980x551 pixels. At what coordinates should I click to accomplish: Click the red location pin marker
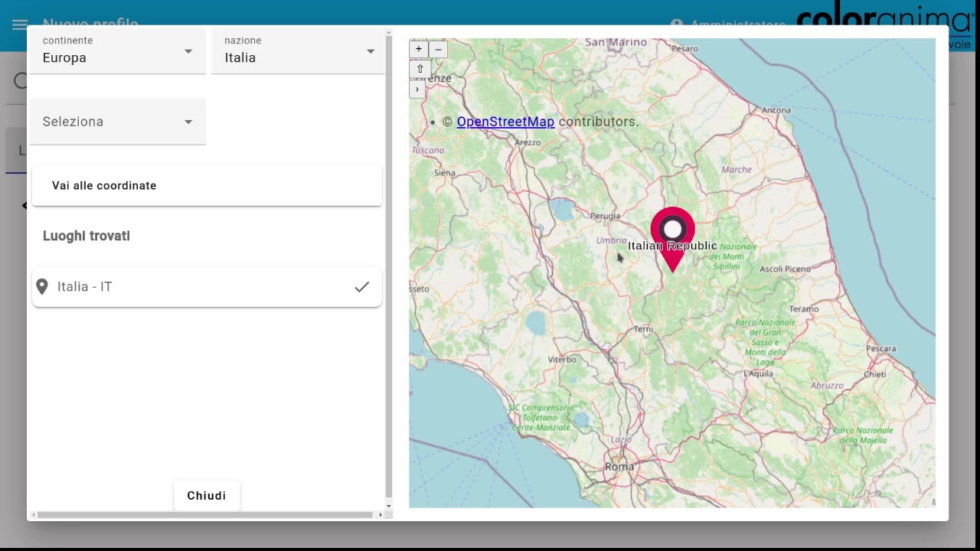[x=672, y=239]
